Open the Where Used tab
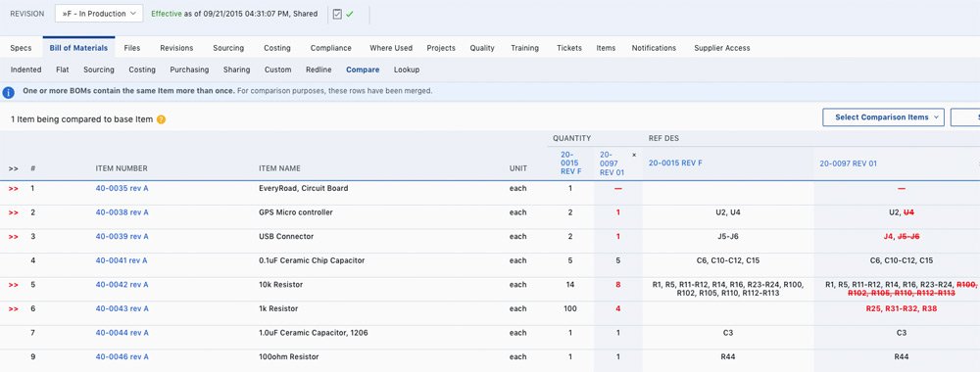Screen dimensions: 980x372 click(x=391, y=48)
